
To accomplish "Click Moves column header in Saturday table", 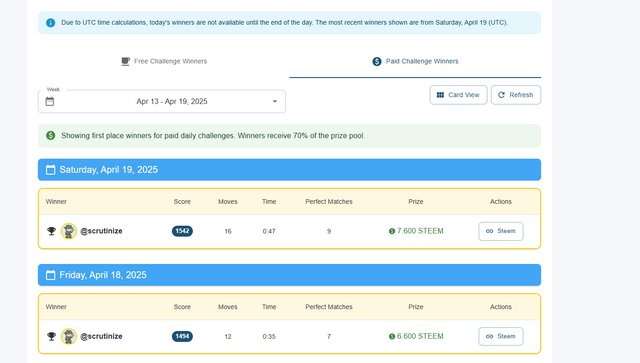I will pos(228,202).
